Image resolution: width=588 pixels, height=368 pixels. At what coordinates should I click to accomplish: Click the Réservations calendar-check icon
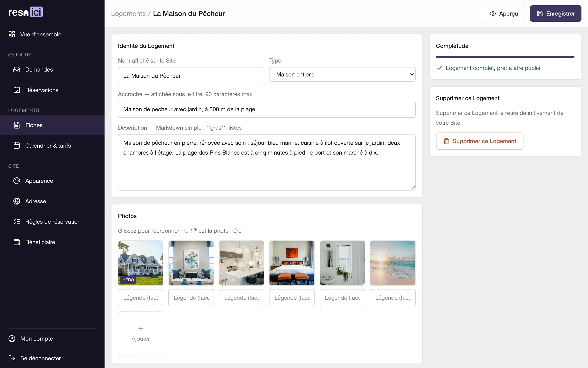17,90
